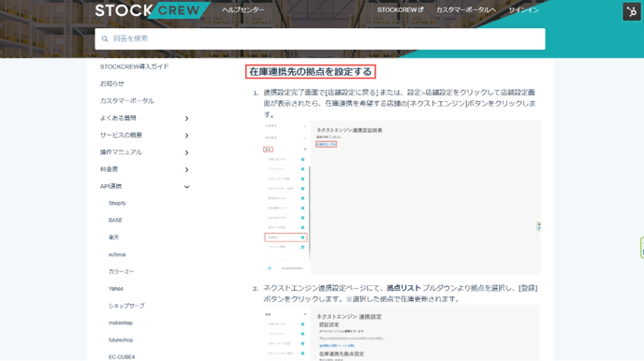The height and width of the screenshot is (361, 644).
Task: Select 料金表 in sidebar
Action: [x=109, y=169]
